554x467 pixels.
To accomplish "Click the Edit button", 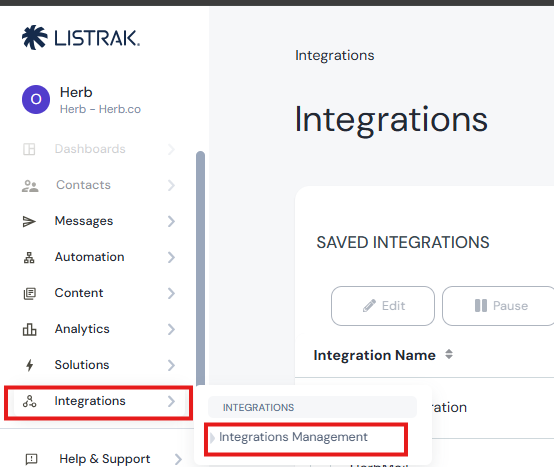I will coord(383,306).
